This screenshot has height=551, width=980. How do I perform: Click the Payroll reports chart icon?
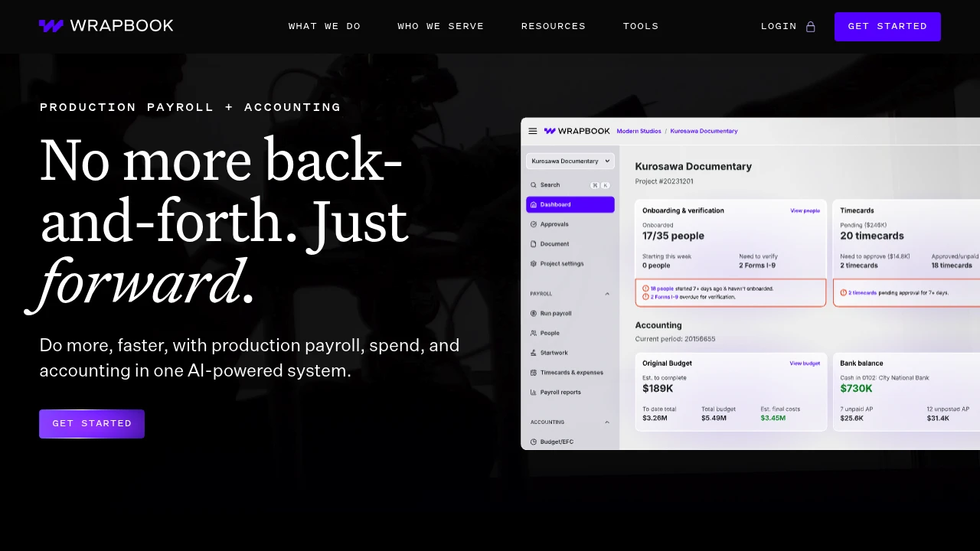(534, 393)
